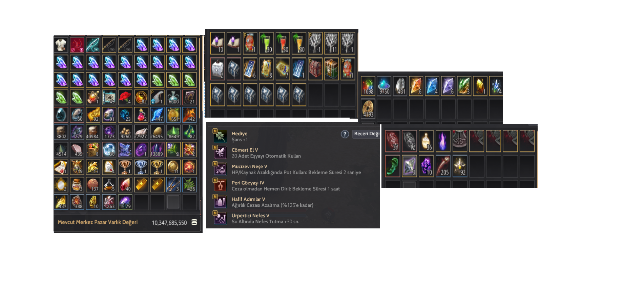Select the Peri Gözyaşı IV skill entry
The height and width of the screenshot is (305, 644).
tap(293, 186)
